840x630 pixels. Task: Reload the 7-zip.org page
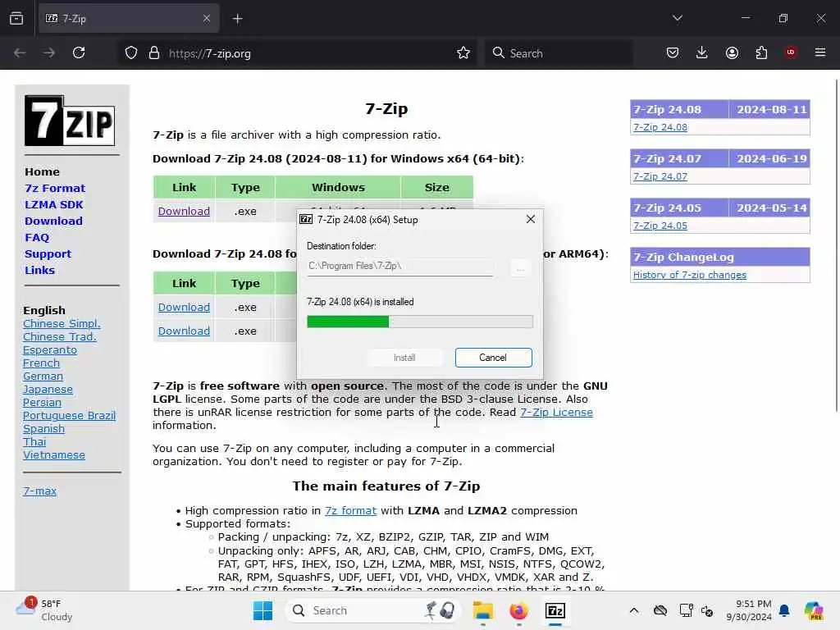(79, 52)
